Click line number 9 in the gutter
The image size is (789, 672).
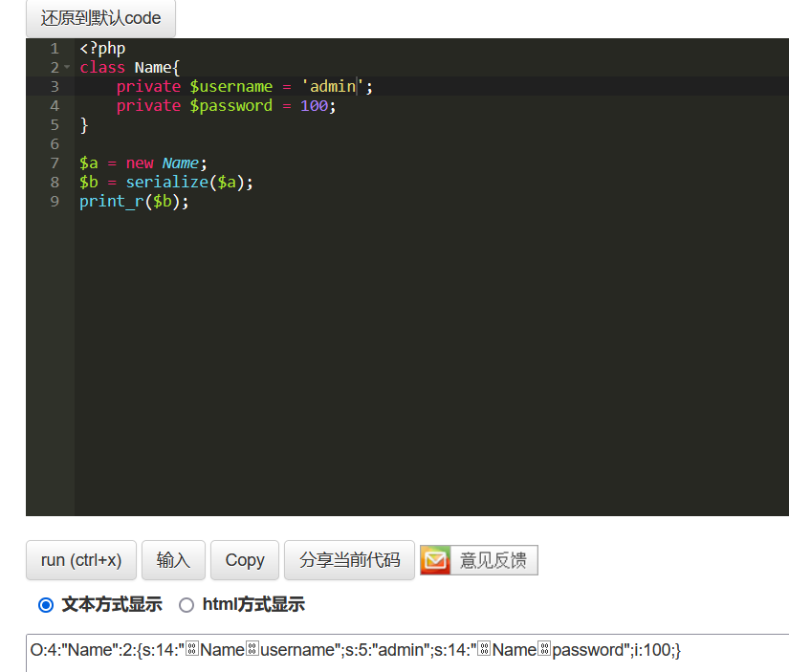(55, 201)
